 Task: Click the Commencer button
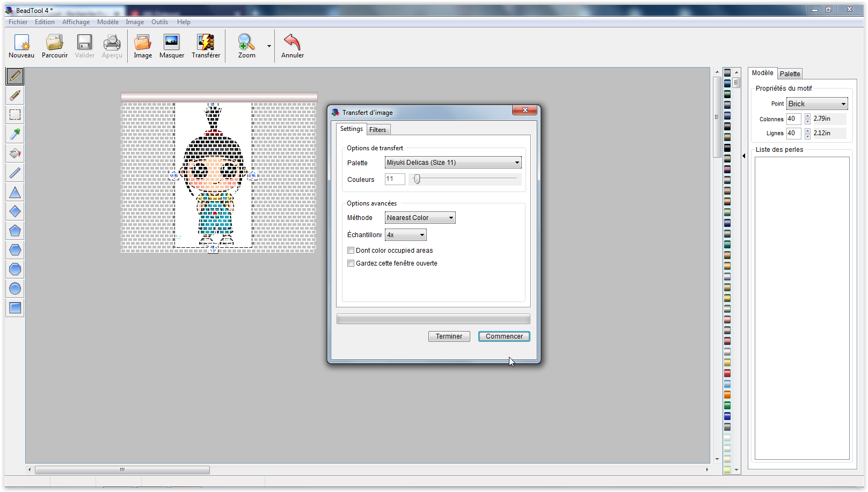(504, 336)
